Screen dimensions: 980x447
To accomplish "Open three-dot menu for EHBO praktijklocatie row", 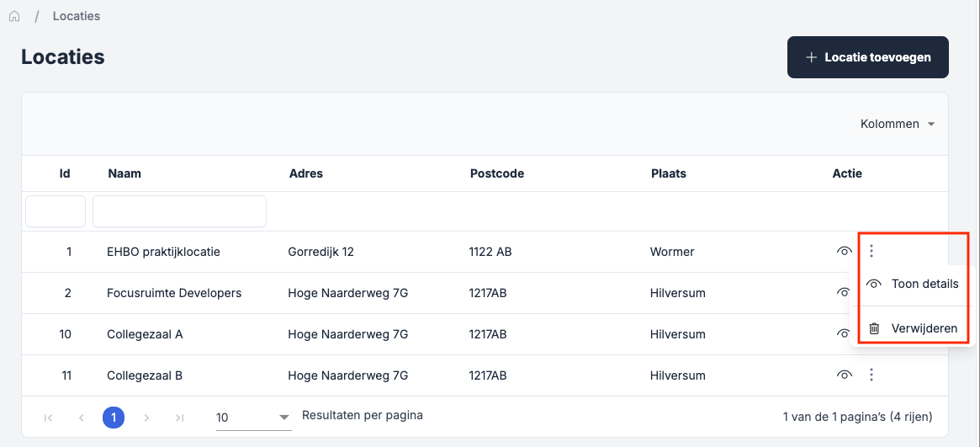I will (871, 251).
